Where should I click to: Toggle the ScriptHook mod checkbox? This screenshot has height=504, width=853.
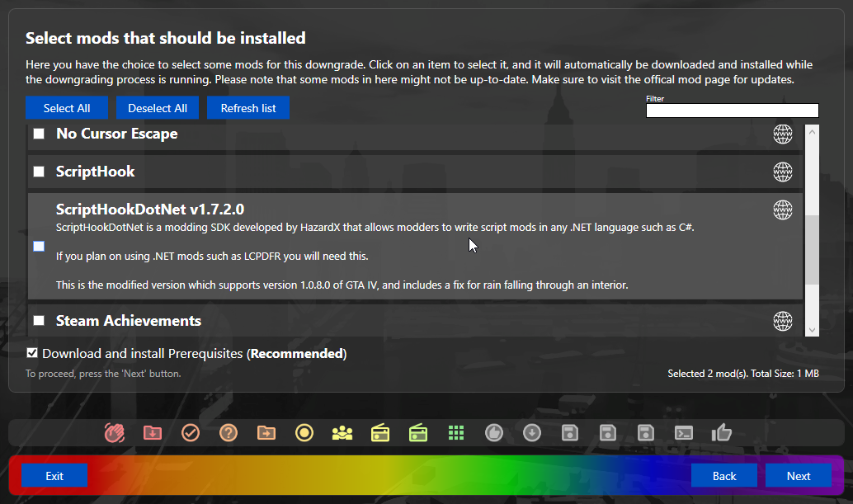[39, 172]
